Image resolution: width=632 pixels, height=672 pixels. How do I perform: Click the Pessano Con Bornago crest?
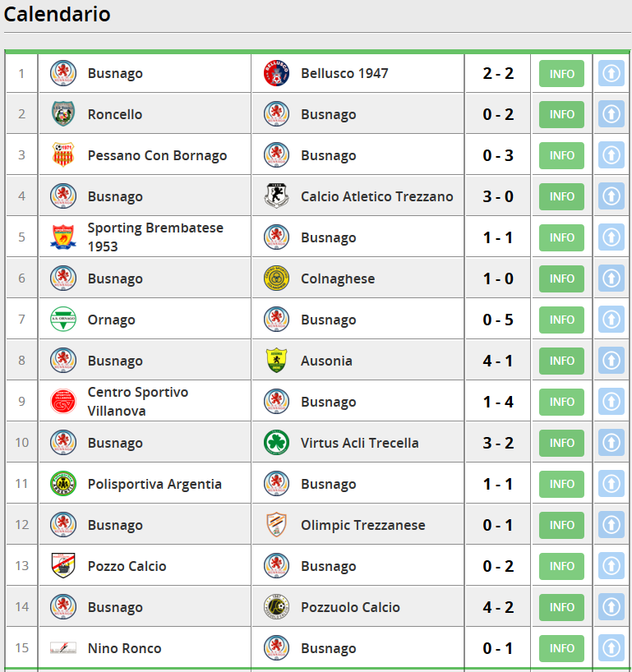63,155
